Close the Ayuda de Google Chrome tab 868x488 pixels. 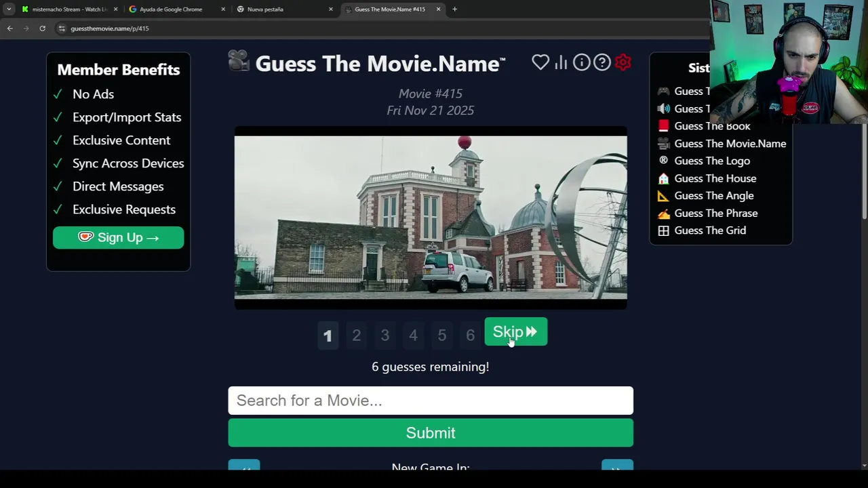click(223, 9)
